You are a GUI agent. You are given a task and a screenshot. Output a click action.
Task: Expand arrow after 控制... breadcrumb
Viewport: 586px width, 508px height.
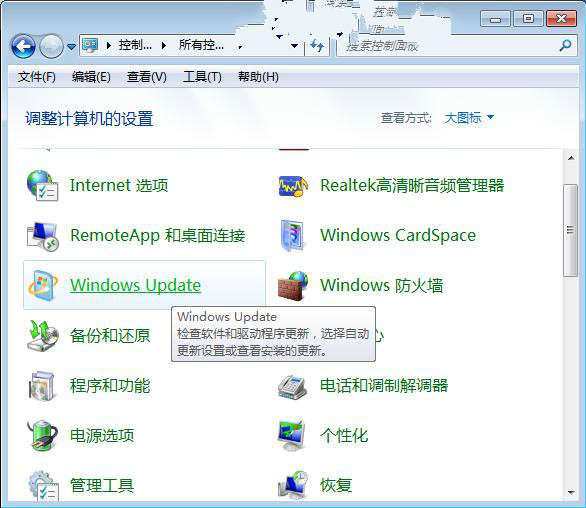pyautogui.click(x=164, y=46)
